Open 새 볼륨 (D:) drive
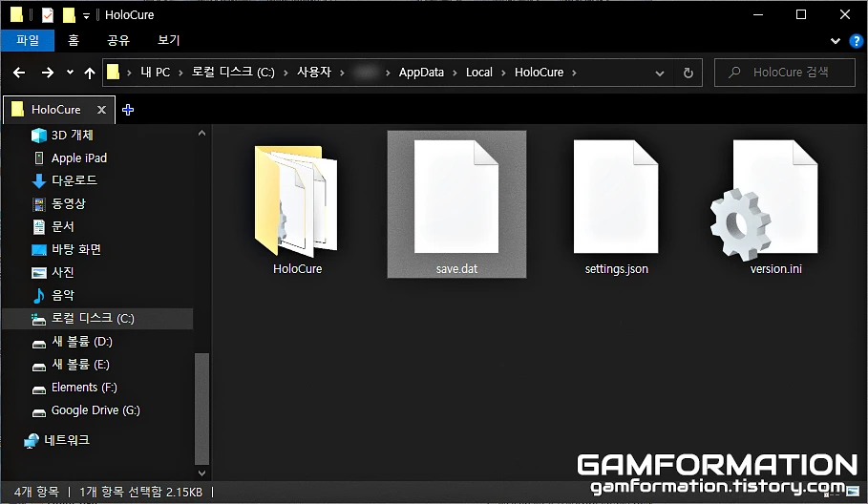The image size is (868, 504). click(x=82, y=342)
